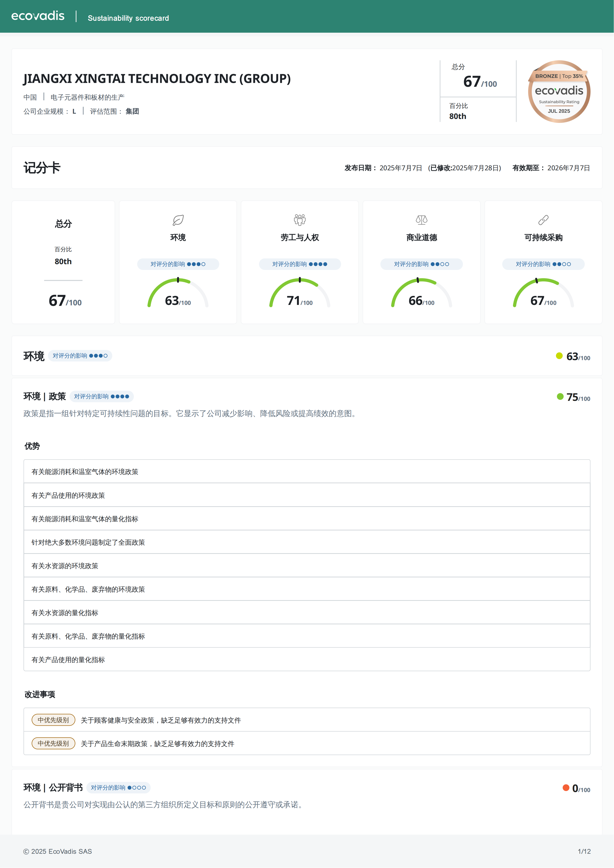
Task: Click the 中优先级别 tag beside 产品生命末期政策
Action: 53,743
